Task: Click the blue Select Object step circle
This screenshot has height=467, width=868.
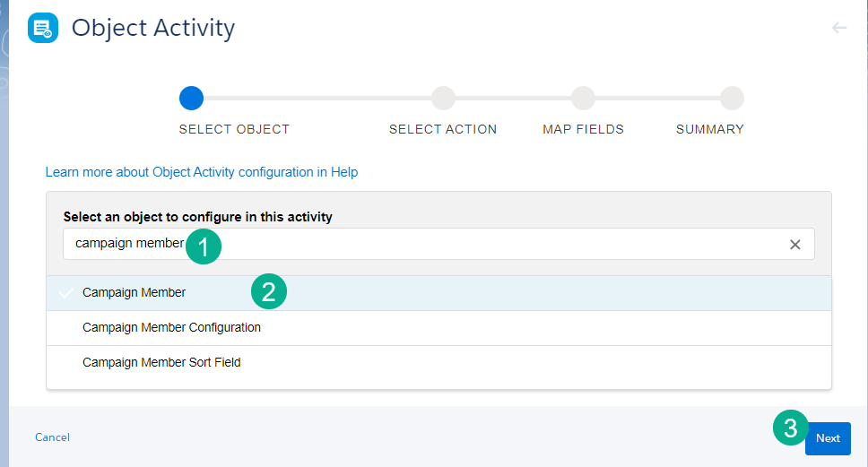Action: 191,98
